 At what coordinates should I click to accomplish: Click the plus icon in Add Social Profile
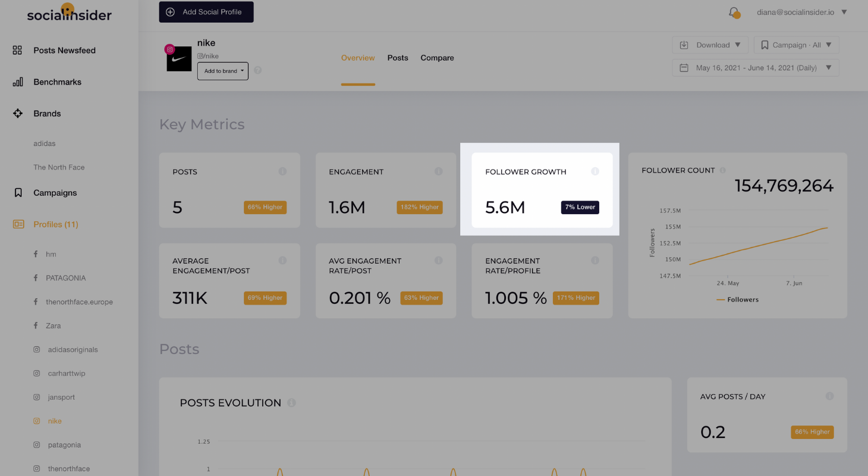click(x=170, y=12)
